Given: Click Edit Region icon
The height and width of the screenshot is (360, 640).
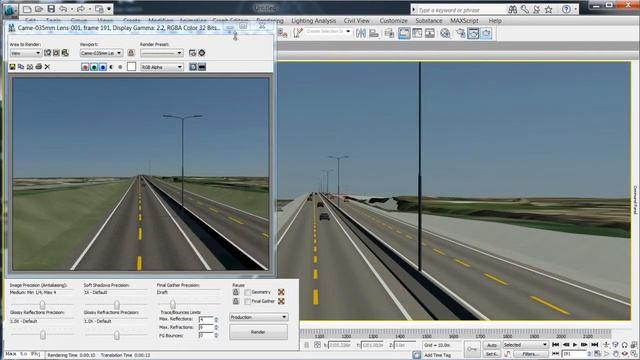Looking at the screenshot, I should (47, 53).
